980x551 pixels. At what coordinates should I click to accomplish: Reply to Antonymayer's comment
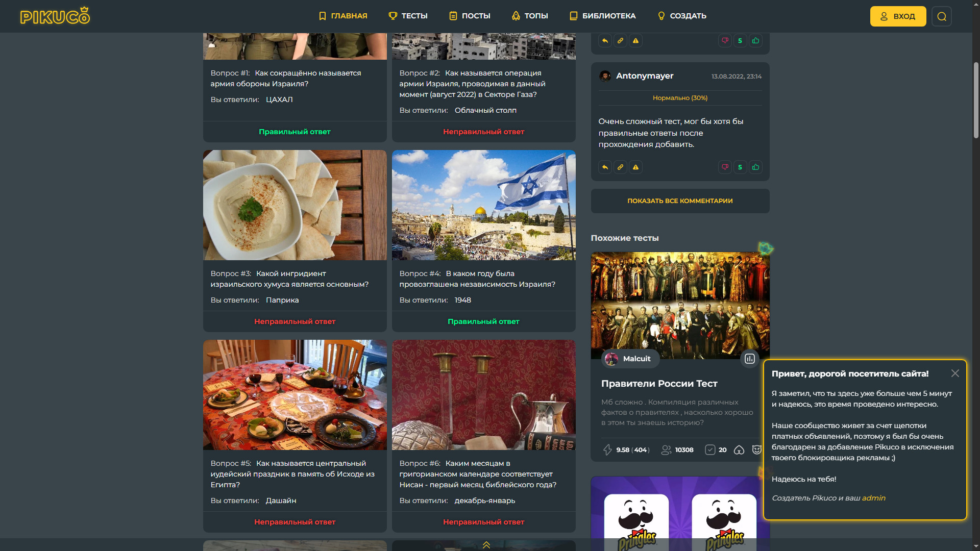[605, 167]
